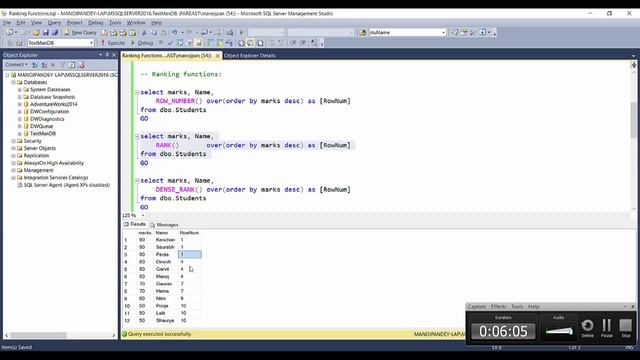Expand the TestManDB database node
Image resolution: width=640 pixels, height=360 pixels.
coord(20,133)
